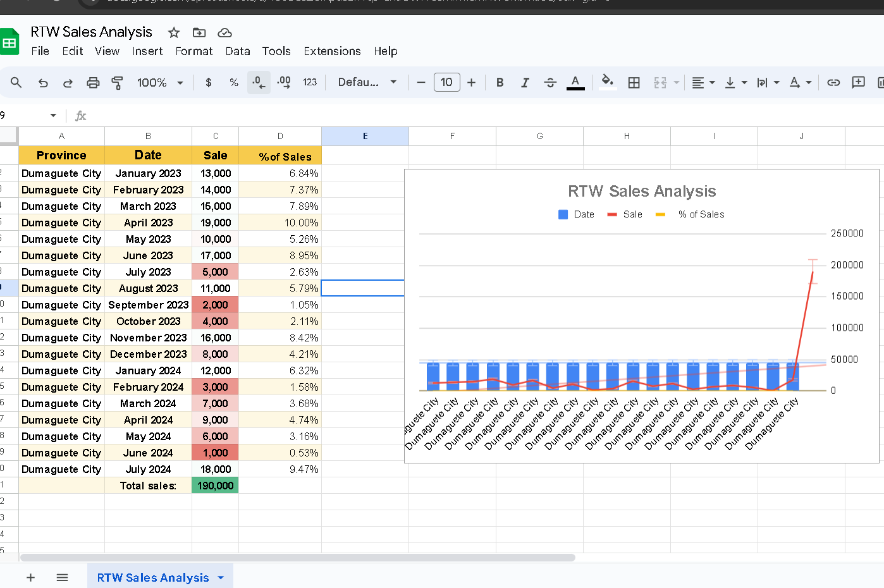Screen dimensions: 884x588
Task: Open the View menu
Action: (x=107, y=51)
